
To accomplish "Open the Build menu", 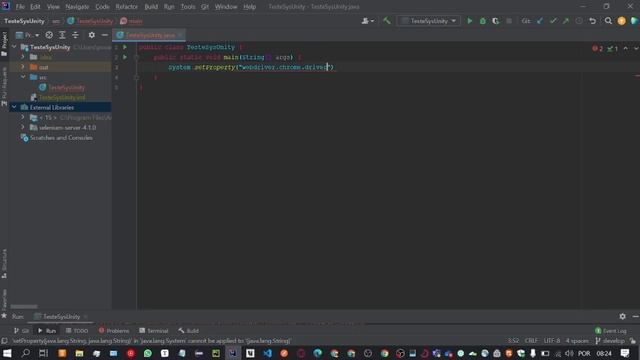I will pyautogui.click(x=151, y=7).
